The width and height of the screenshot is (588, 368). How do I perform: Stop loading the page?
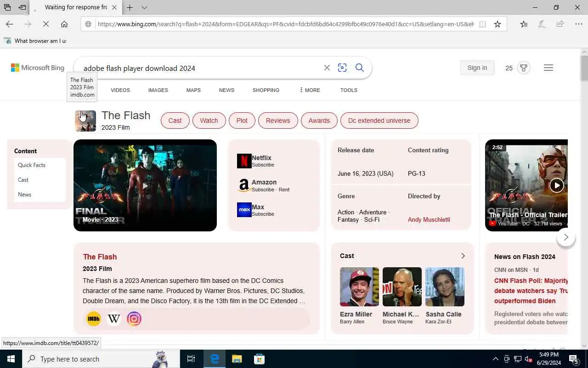pyautogui.click(x=46, y=24)
